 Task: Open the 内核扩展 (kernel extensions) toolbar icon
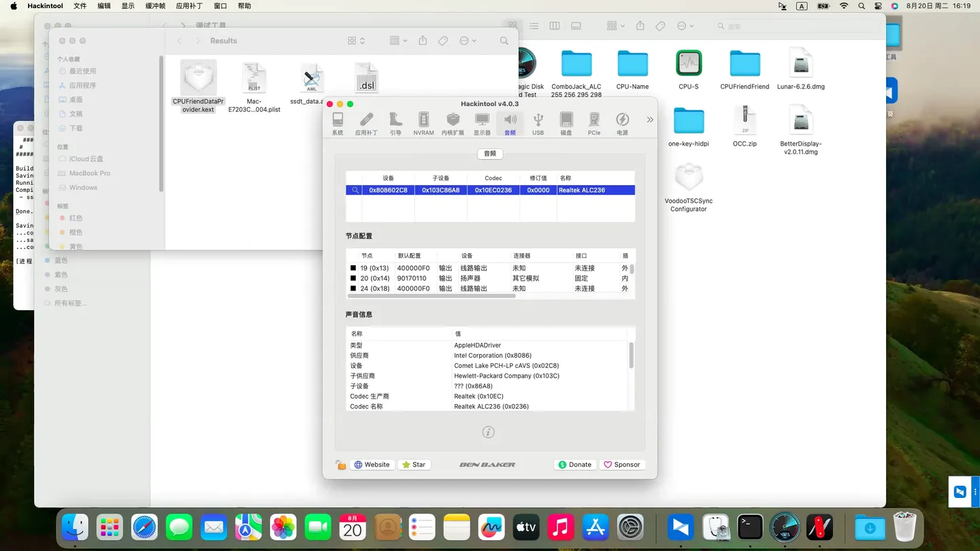tap(453, 124)
